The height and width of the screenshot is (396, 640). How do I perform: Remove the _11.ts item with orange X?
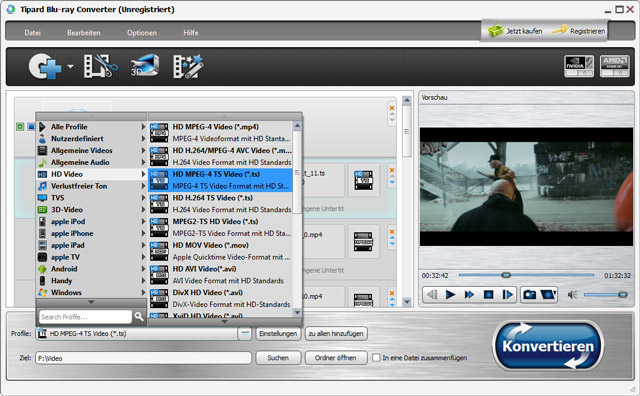pyautogui.click(x=392, y=170)
